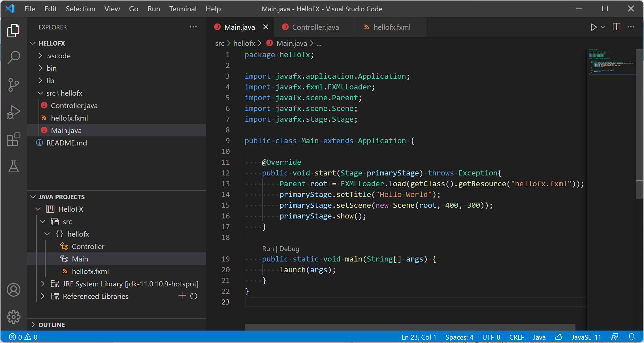Open the Run menu
The width and height of the screenshot is (644, 343).
click(154, 9)
